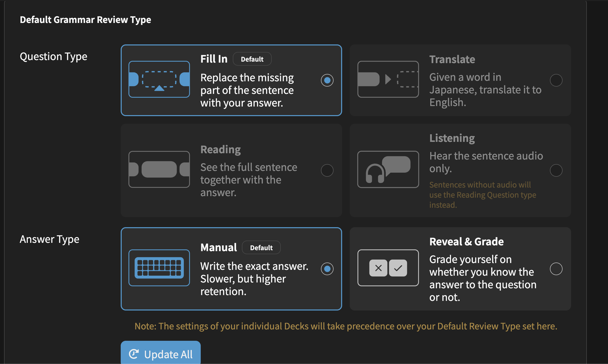
Task: Click the Listening card title
Action: (x=452, y=138)
